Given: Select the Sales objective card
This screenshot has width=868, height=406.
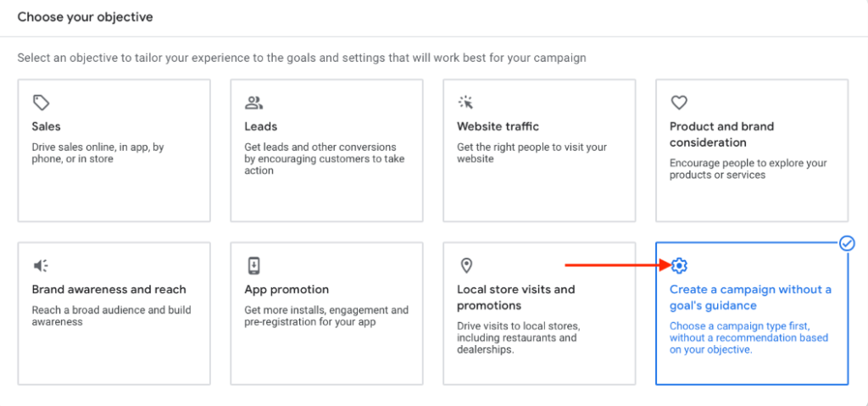Looking at the screenshot, I should pos(114,150).
